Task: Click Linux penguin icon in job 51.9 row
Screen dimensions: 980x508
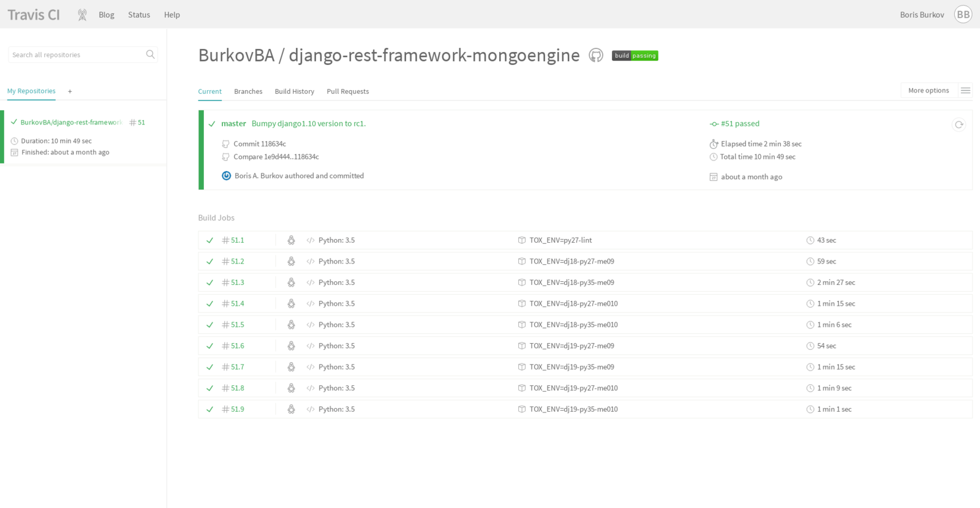Action: click(291, 409)
